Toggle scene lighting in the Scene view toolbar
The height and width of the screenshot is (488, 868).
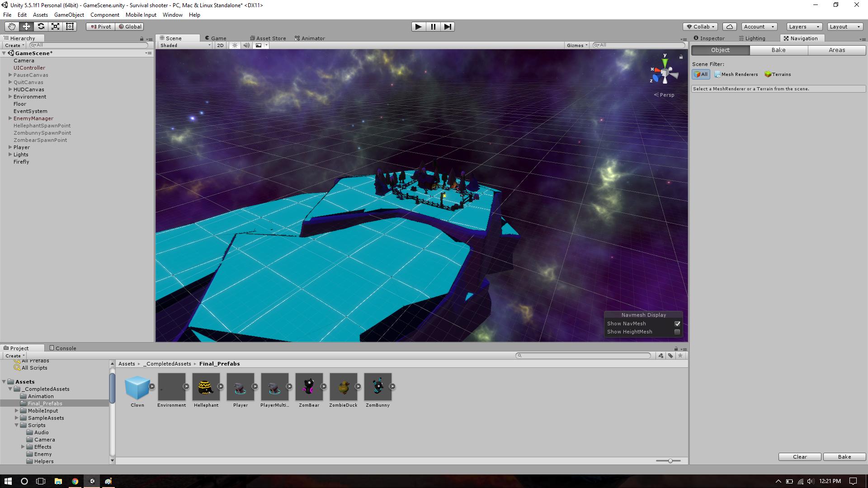click(234, 45)
